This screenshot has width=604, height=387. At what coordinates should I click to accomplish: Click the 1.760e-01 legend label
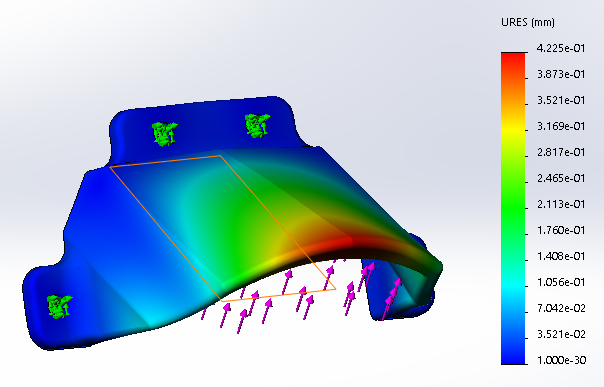pyautogui.click(x=561, y=230)
